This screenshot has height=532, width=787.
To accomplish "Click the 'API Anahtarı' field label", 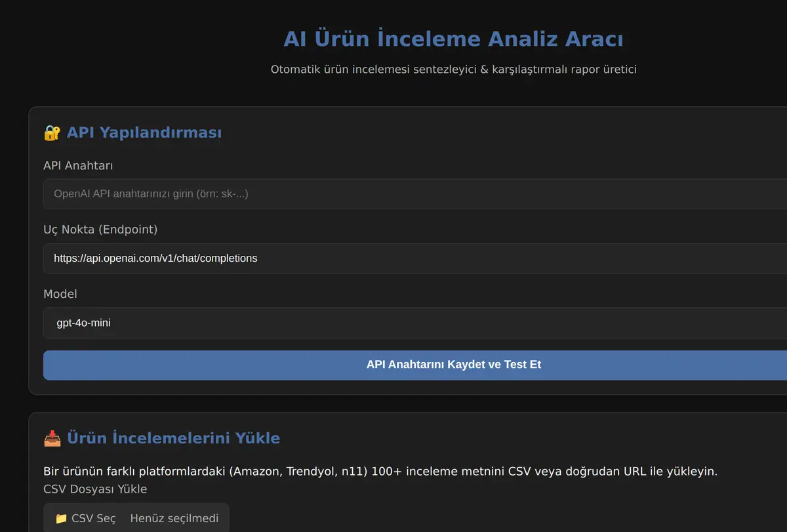I will 78,165.
